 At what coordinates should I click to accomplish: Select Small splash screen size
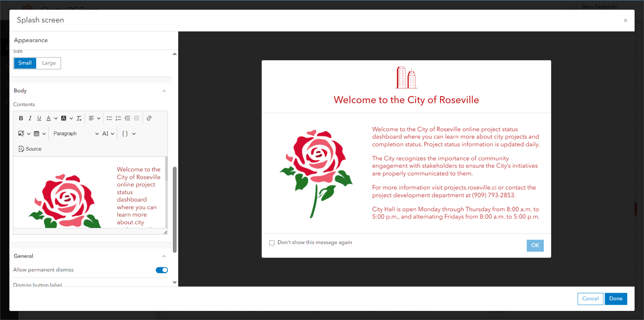coord(25,63)
